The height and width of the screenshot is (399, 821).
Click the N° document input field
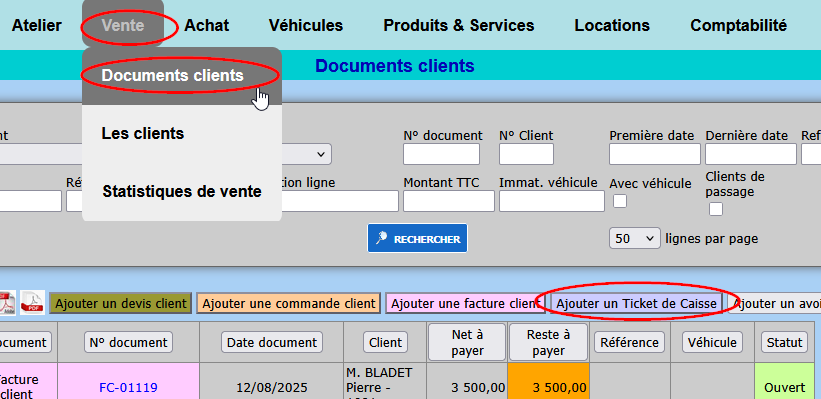(x=441, y=154)
